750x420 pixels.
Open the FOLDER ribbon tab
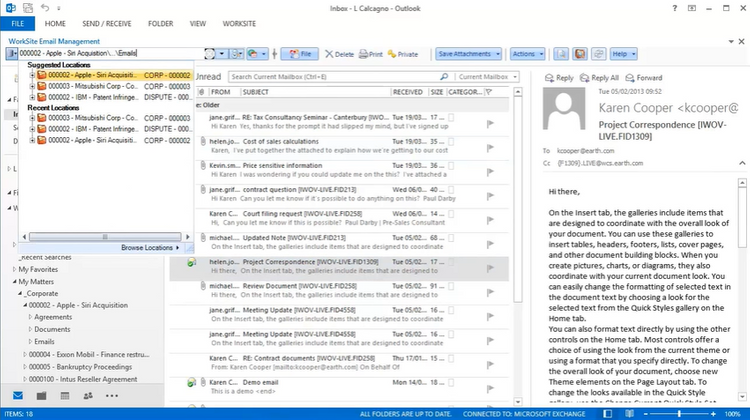(160, 23)
